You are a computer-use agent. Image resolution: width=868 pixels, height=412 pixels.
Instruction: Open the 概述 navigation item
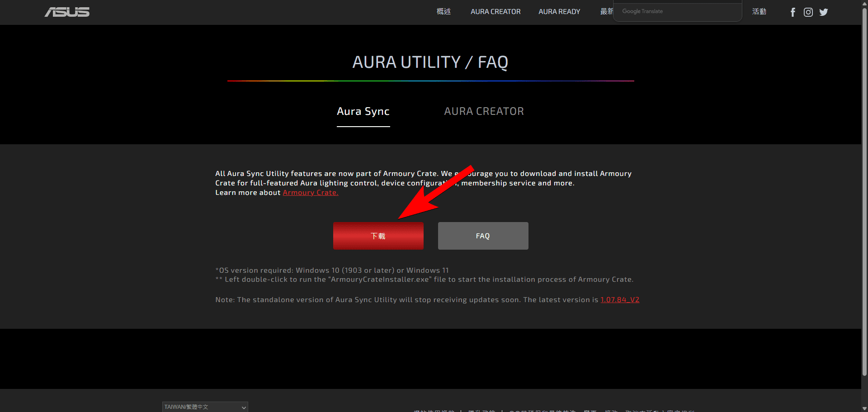point(443,11)
